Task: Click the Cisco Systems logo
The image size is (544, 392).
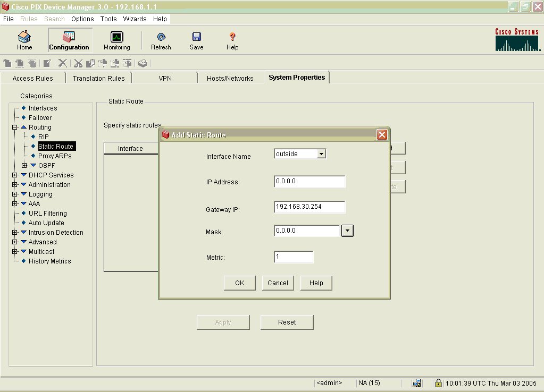Action: coord(517,39)
